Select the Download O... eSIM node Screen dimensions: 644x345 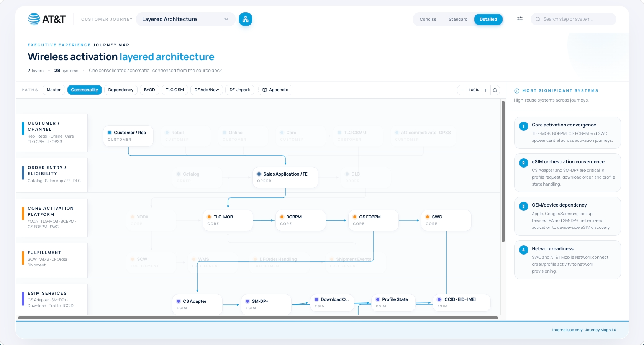(x=332, y=302)
